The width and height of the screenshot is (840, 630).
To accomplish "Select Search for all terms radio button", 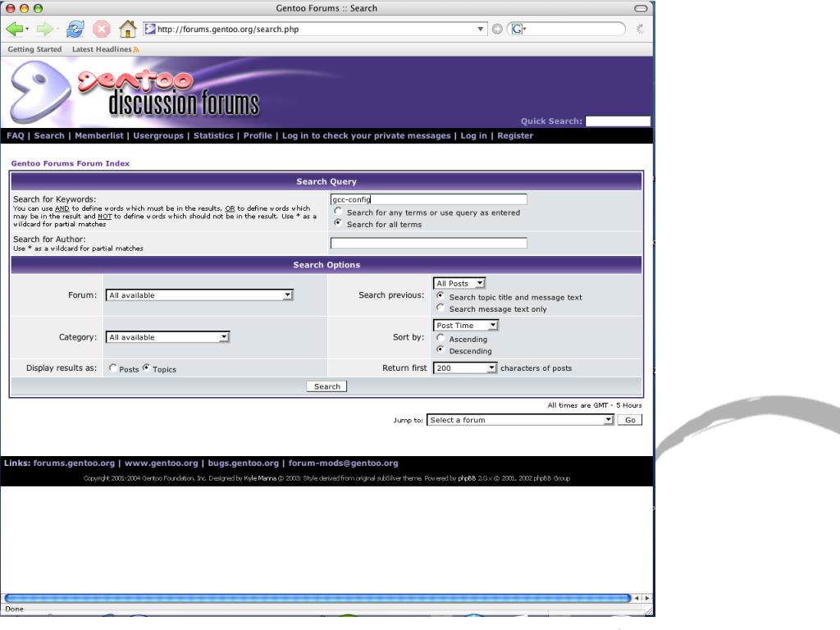I will point(338,223).
